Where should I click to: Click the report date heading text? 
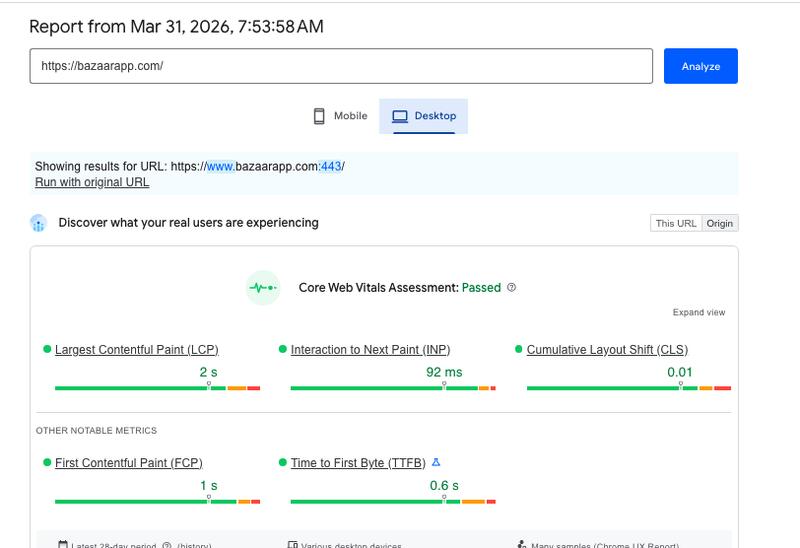pos(177,27)
